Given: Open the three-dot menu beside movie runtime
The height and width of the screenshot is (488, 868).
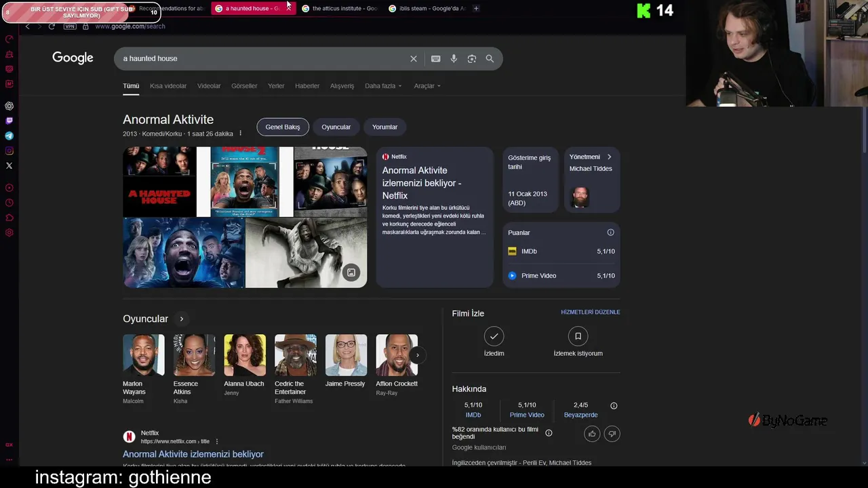Looking at the screenshot, I should click(240, 134).
